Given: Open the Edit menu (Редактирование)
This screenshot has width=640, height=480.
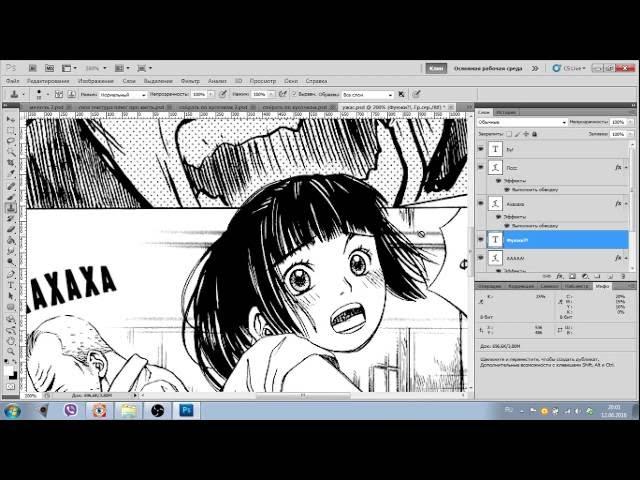Looking at the screenshot, I should coord(48,81).
